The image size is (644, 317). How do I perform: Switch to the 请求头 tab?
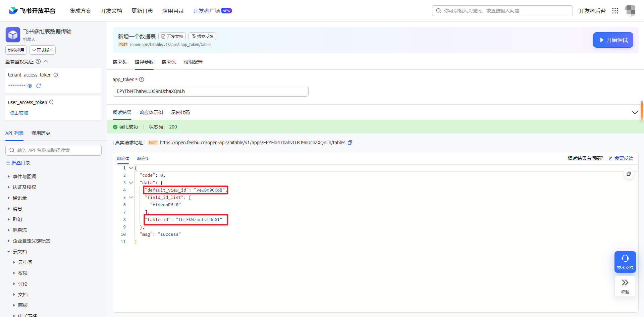[120, 62]
